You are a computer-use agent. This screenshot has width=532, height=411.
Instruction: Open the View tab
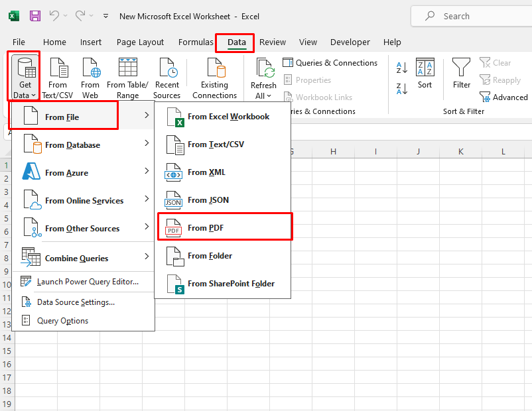(308, 42)
